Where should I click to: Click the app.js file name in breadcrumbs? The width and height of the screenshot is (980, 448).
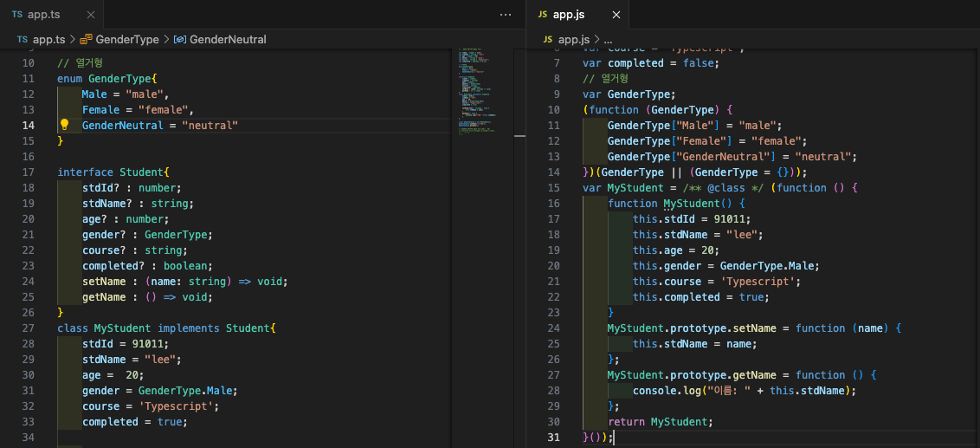pyautogui.click(x=574, y=40)
